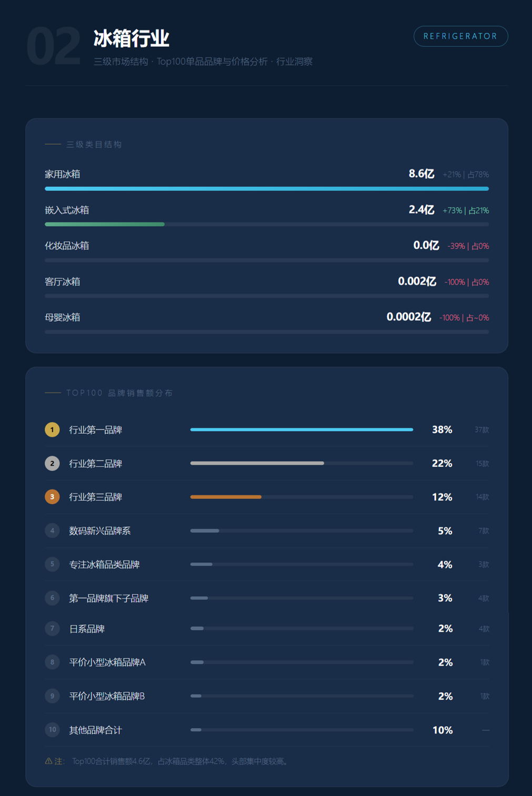The height and width of the screenshot is (796, 532).
Task: Click the bronze rank 3 badge
Action: (52, 497)
